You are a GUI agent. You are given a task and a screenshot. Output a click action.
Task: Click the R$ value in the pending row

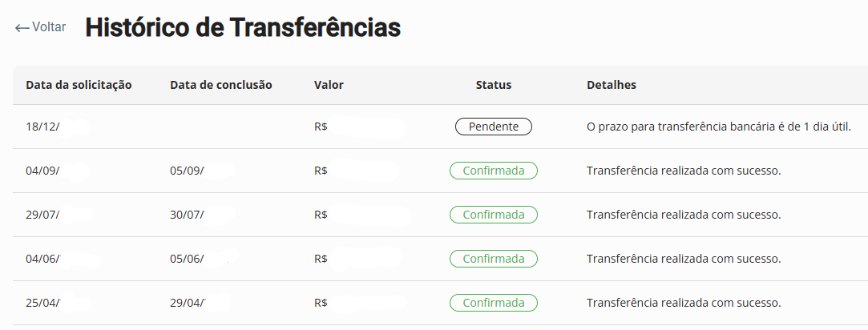pos(321,127)
